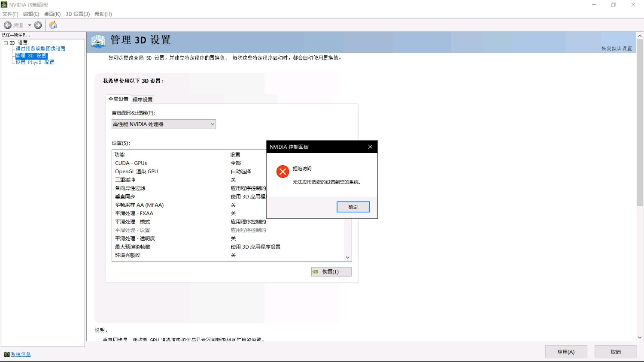Image resolution: width=644 pixels, height=362 pixels.
Task: Collapse the 3D 设置 tree node
Action: point(6,43)
